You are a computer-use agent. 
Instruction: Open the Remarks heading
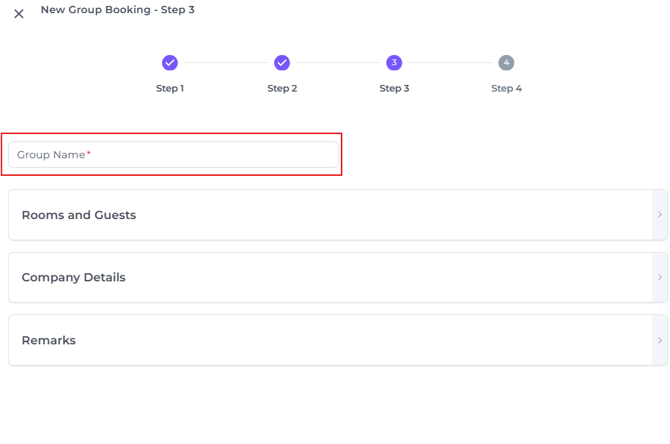pyautogui.click(x=48, y=340)
